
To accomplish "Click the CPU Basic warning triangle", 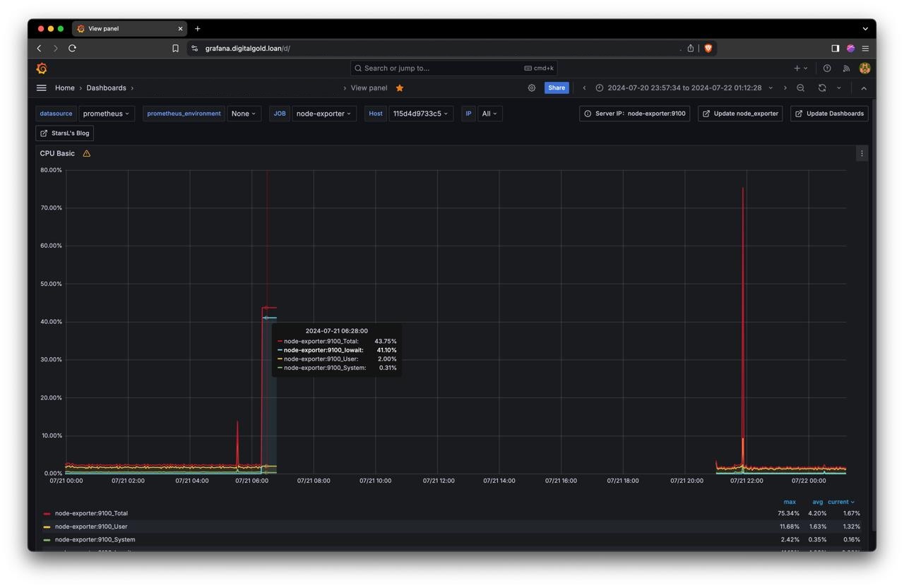I will [87, 153].
